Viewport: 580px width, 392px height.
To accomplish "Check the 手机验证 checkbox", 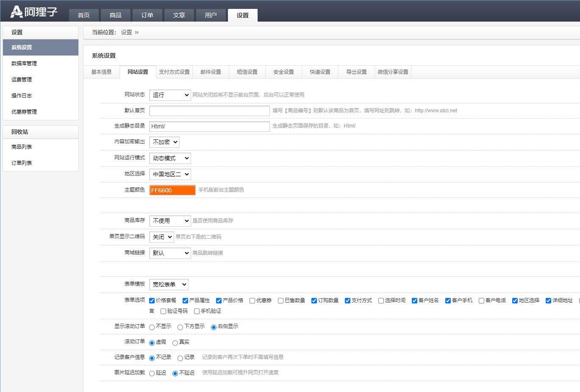I will coord(197,311).
